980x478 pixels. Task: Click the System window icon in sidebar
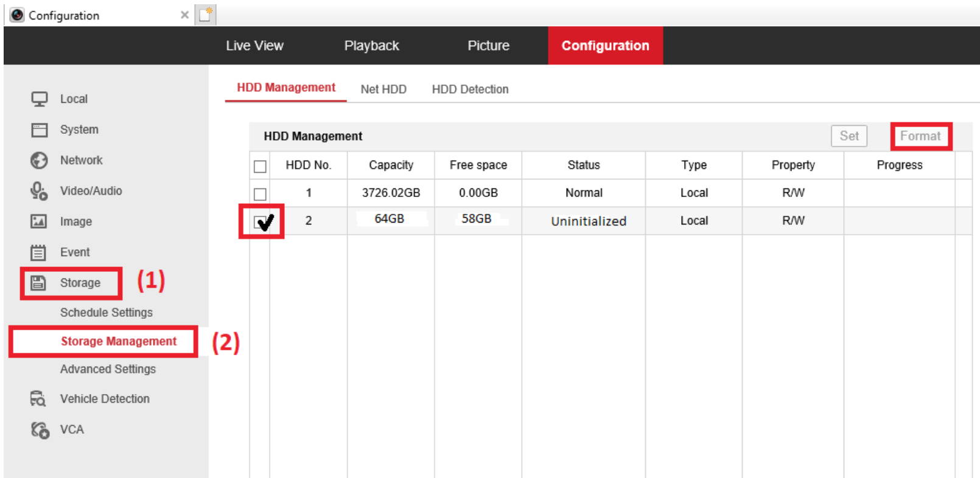tap(40, 130)
